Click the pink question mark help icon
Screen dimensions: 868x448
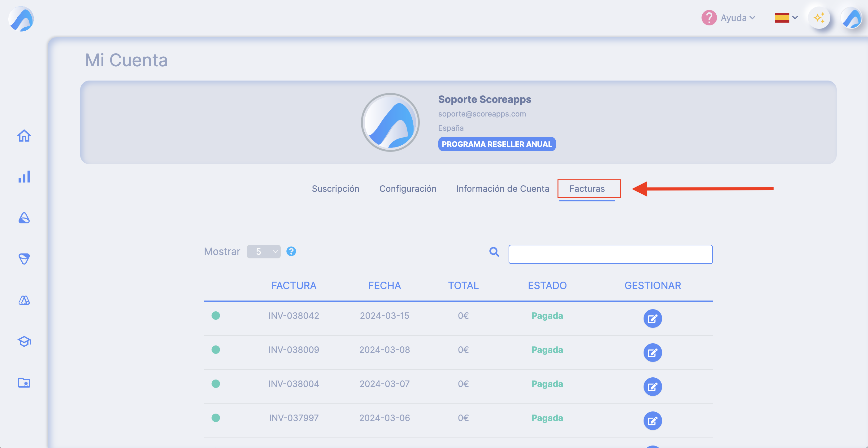709,18
